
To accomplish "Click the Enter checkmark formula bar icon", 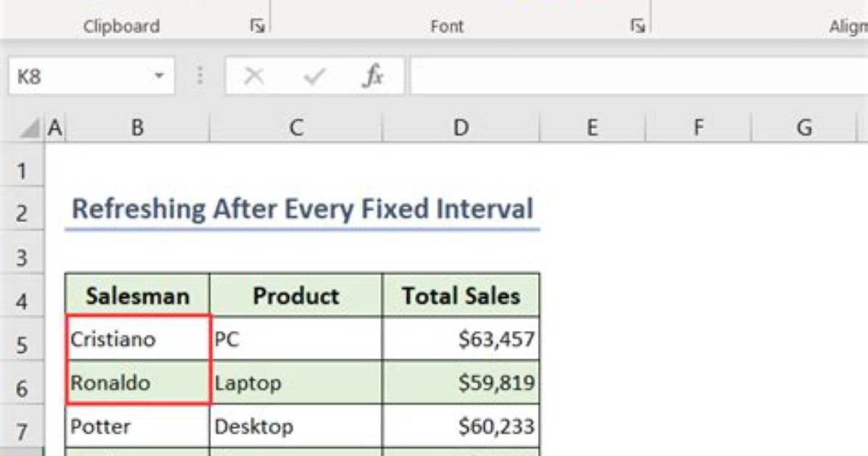I will tap(314, 76).
